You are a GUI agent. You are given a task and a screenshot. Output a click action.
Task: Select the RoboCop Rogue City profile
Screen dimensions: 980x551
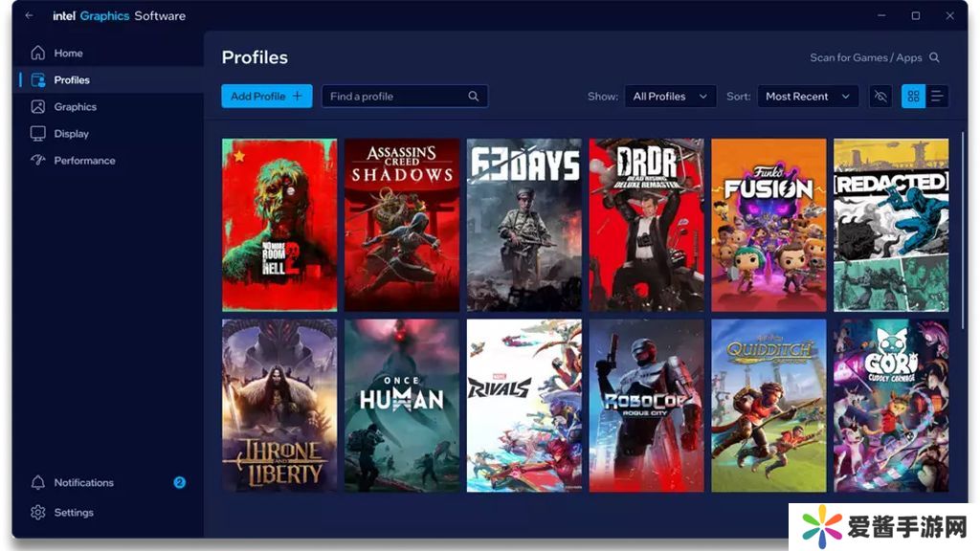(646, 406)
